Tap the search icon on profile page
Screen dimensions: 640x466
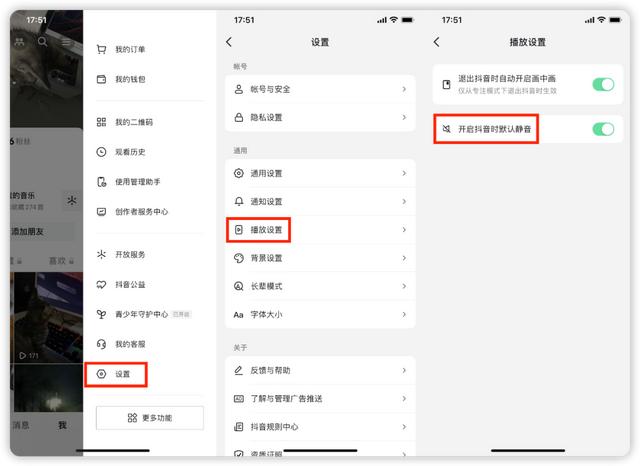[42, 41]
